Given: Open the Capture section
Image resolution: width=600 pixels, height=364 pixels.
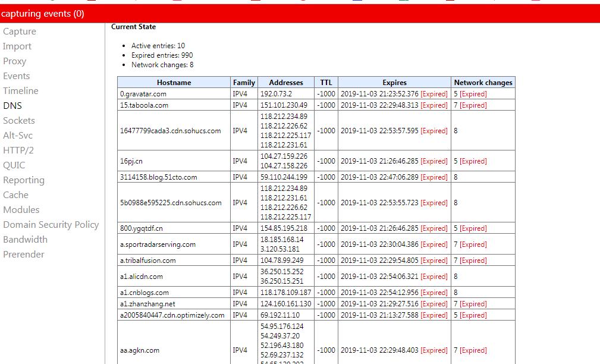Looking at the screenshot, I should [x=20, y=32].
